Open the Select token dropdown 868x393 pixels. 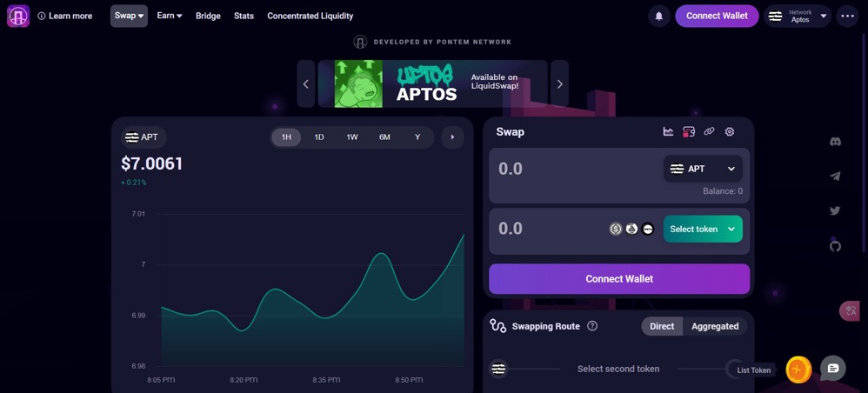[703, 229]
